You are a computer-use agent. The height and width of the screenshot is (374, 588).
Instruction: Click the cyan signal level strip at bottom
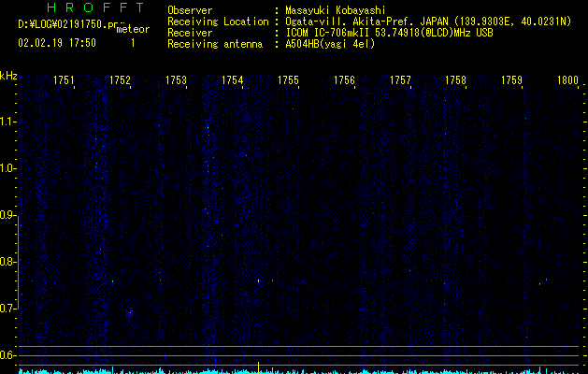[x=299, y=371]
